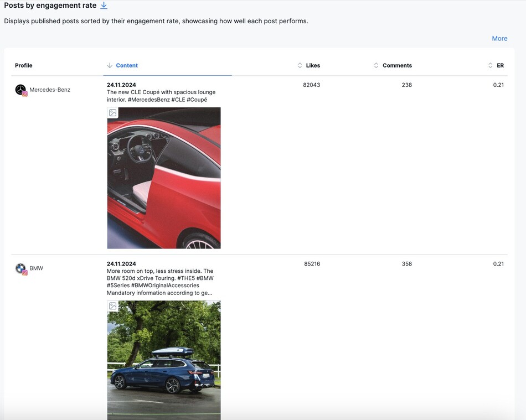This screenshot has height=420, width=526.
Task: Sort posts by Likes column
Action: point(309,65)
